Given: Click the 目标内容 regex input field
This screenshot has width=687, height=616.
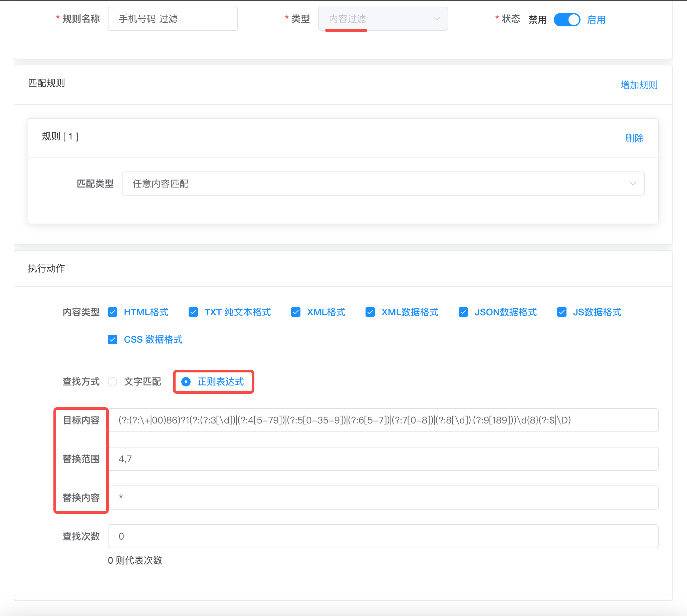Looking at the screenshot, I should click(x=383, y=420).
